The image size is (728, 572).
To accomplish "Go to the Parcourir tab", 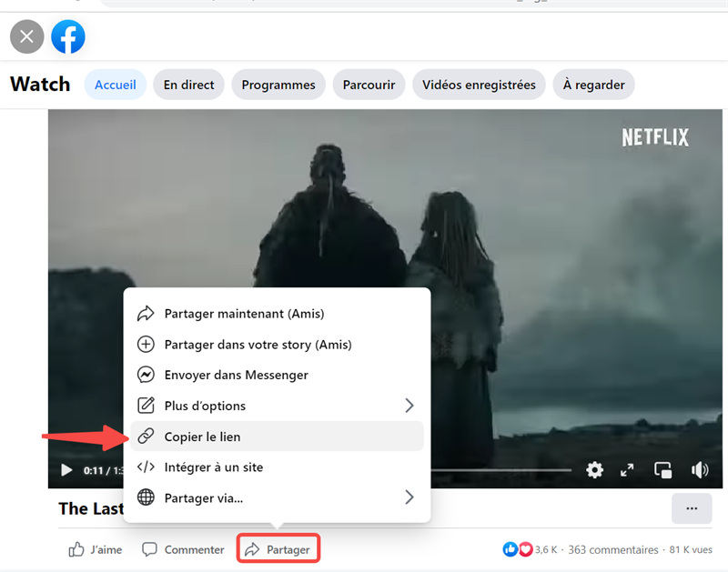I will 369,85.
